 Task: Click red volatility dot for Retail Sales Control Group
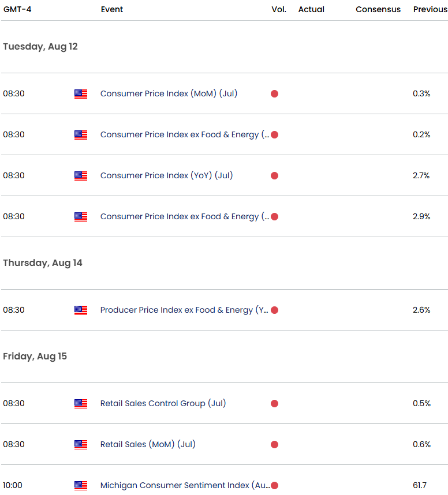(x=274, y=403)
